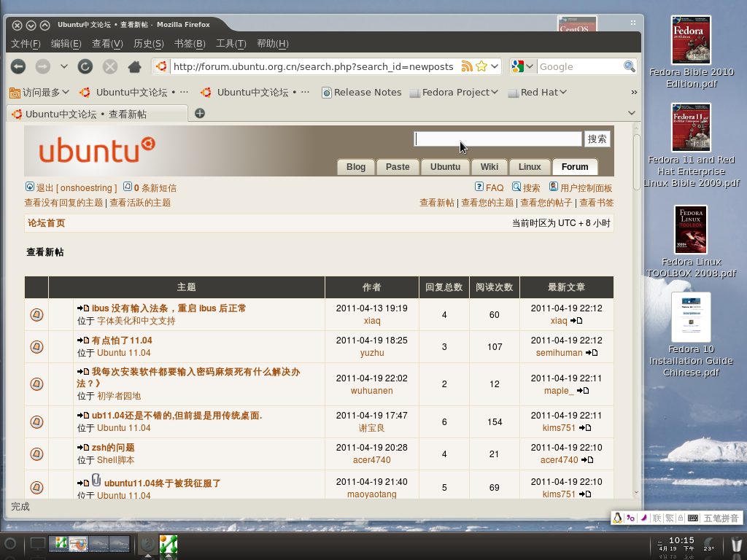Click the show desktop monitor icon
The image size is (747, 560).
tap(38, 544)
